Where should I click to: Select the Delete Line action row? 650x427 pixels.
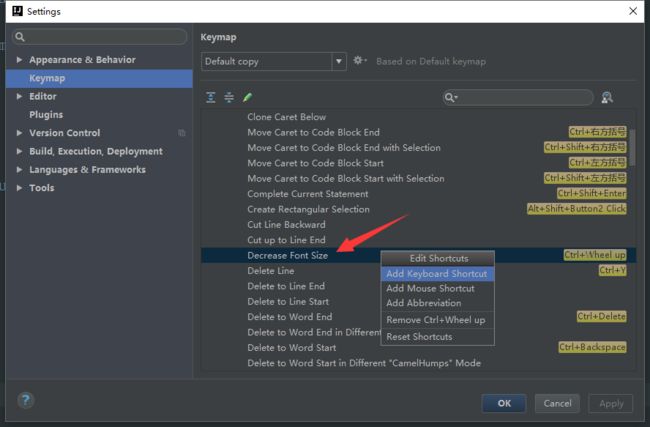click(418, 271)
